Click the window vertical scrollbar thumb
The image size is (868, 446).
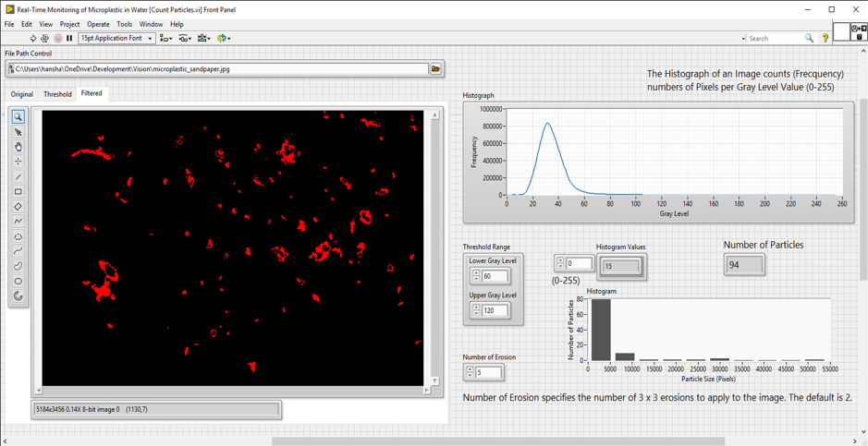(x=863, y=187)
